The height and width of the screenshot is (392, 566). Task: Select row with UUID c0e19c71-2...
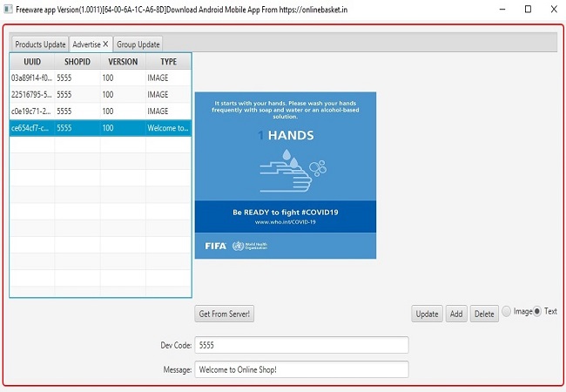point(100,111)
